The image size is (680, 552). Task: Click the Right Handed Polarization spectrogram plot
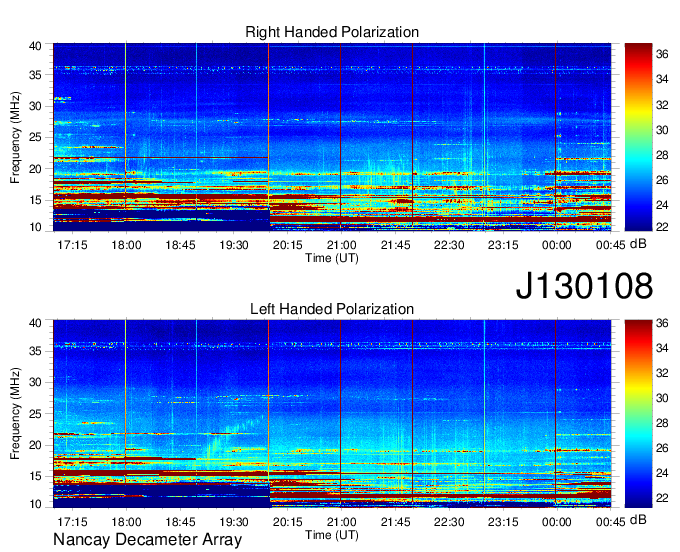[x=332, y=137]
